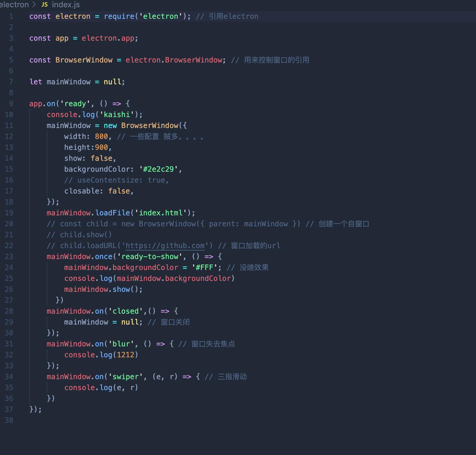
Task: Click line number 9 in gutter
Action: (11, 104)
